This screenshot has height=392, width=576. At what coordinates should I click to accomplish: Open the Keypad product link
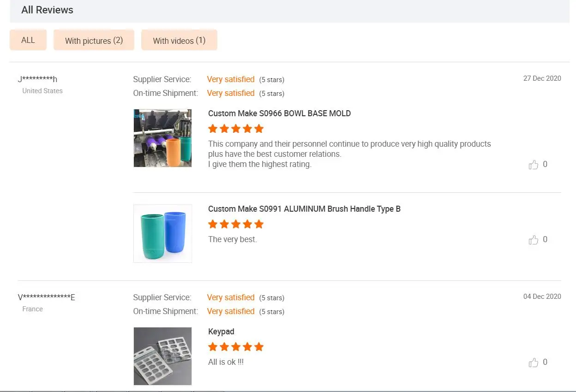[x=221, y=332]
